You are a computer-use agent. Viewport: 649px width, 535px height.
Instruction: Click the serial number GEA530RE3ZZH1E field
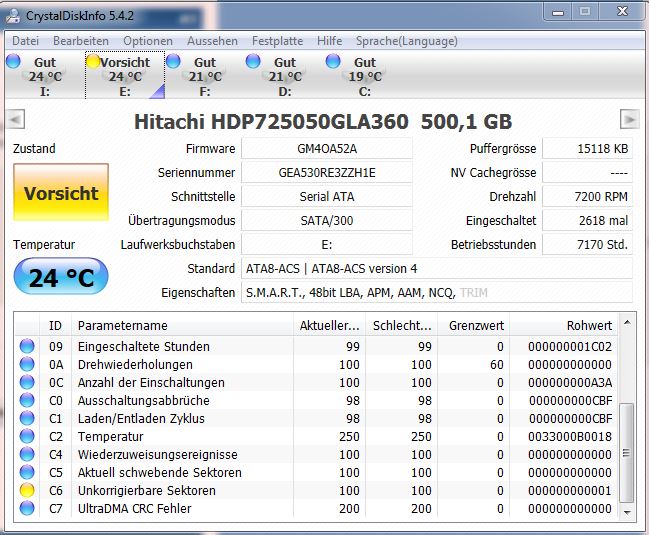tap(327, 172)
